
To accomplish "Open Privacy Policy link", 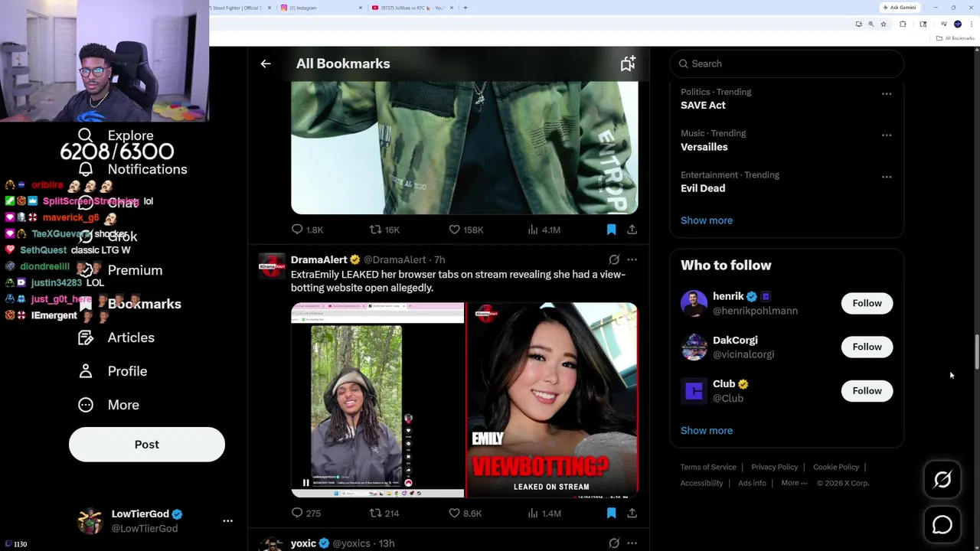I will 774,467.
